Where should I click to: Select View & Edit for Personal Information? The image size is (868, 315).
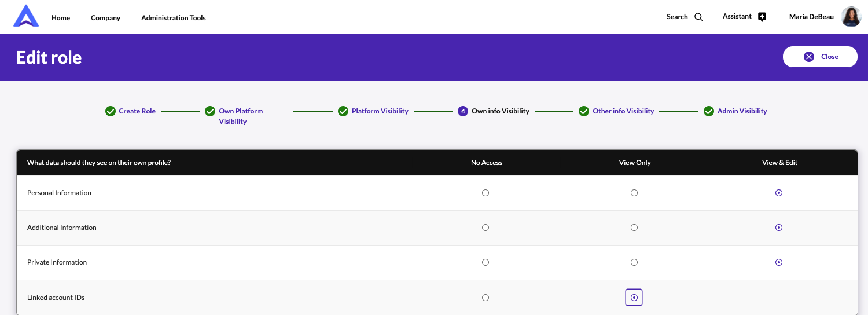tap(779, 193)
